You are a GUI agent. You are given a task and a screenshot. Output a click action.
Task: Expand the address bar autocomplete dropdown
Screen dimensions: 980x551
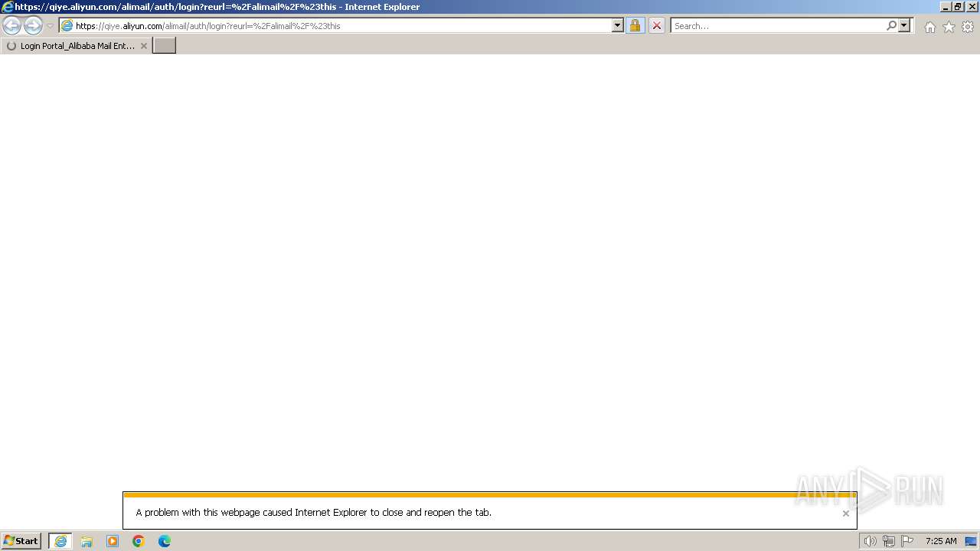(618, 26)
